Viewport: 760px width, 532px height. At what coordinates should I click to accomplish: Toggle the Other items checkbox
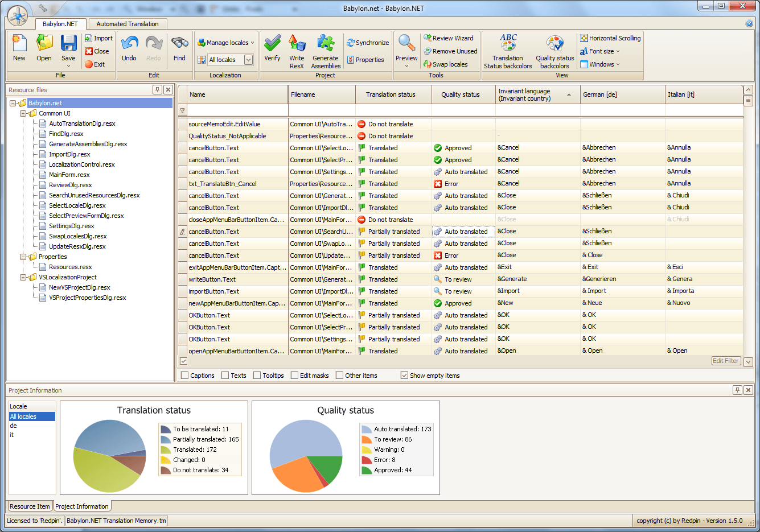point(339,376)
